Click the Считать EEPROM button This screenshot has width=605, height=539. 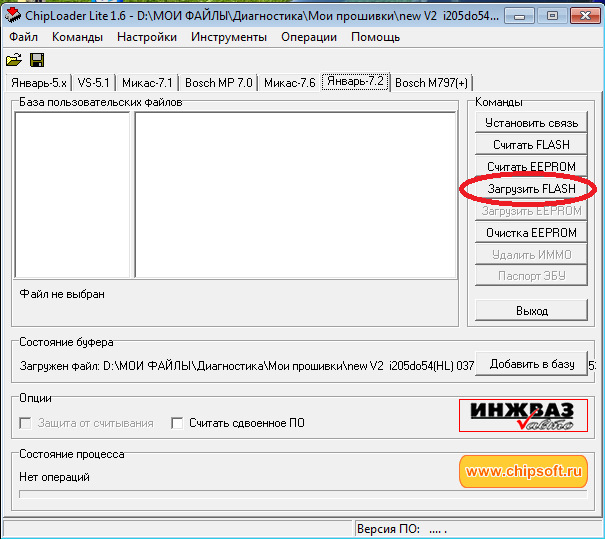[531, 167]
